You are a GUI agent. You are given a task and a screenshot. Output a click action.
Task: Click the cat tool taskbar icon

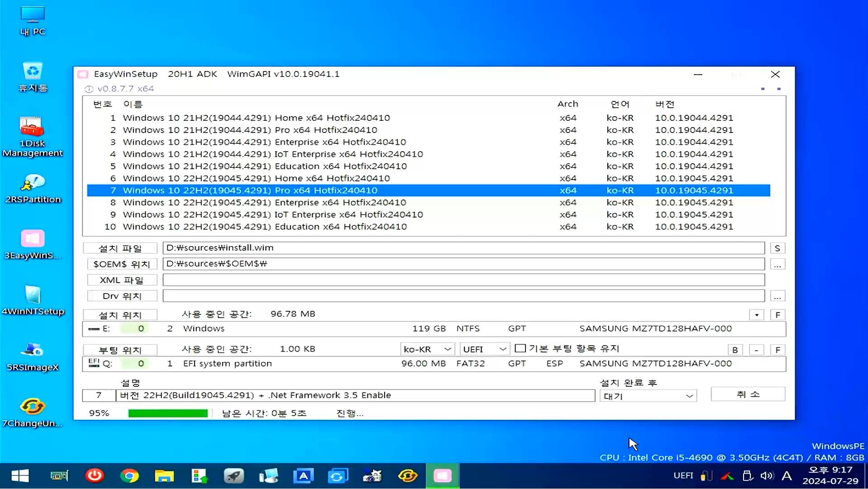click(372, 476)
